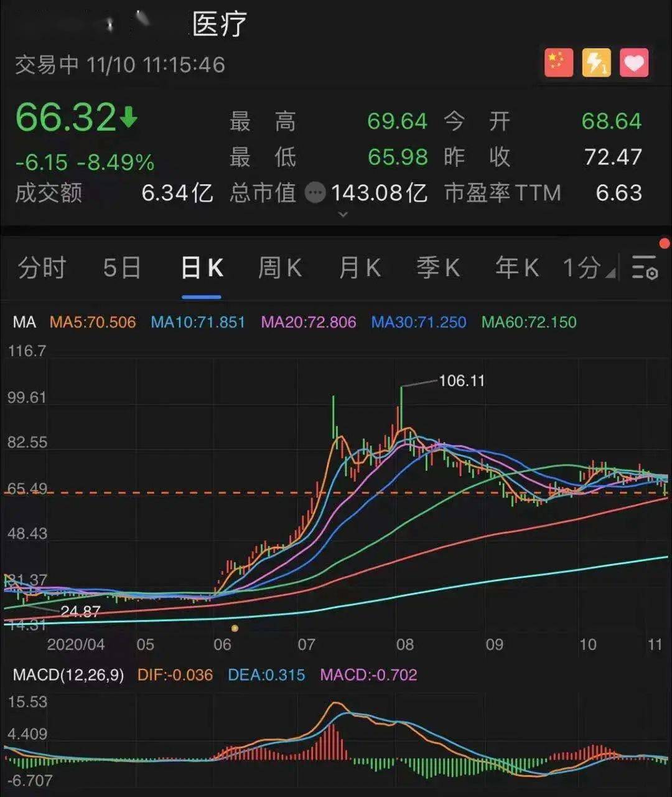Tap the MA20:72.806 value
Image resolution: width=672 pixels, height=797 pixels.
pyautogui.click(x=309, y=322)
